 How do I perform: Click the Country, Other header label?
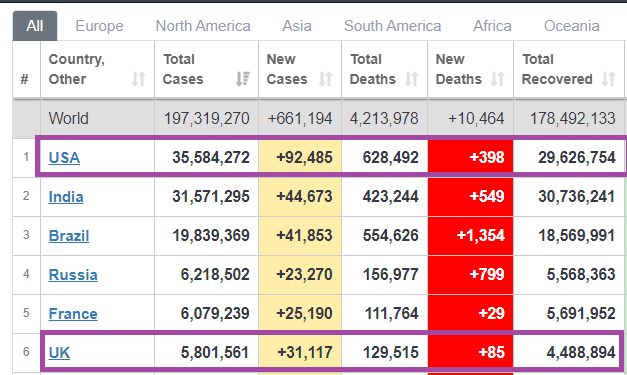click(76, 69)
